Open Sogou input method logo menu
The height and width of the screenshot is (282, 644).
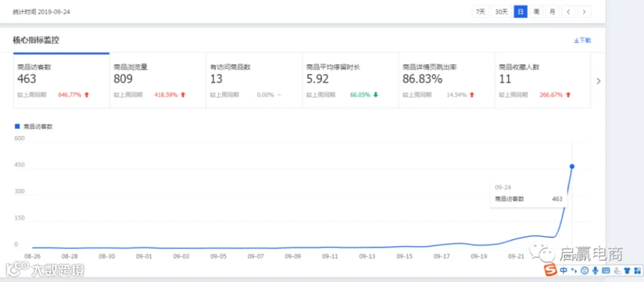coord(550,270)
